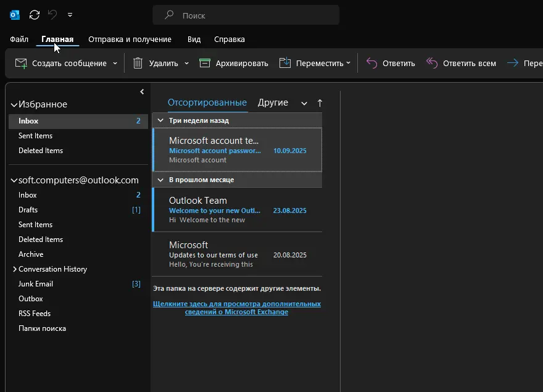The width and height of the screenshot is (543, 392).
Task: Click the Send/Receive all folders sync icon
Action: coord(35,15)
